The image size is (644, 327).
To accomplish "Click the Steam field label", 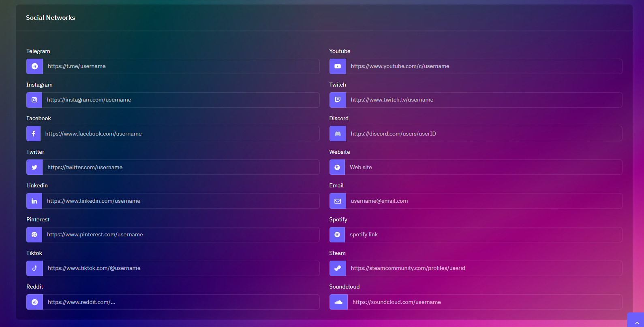I will click(337, 253).
